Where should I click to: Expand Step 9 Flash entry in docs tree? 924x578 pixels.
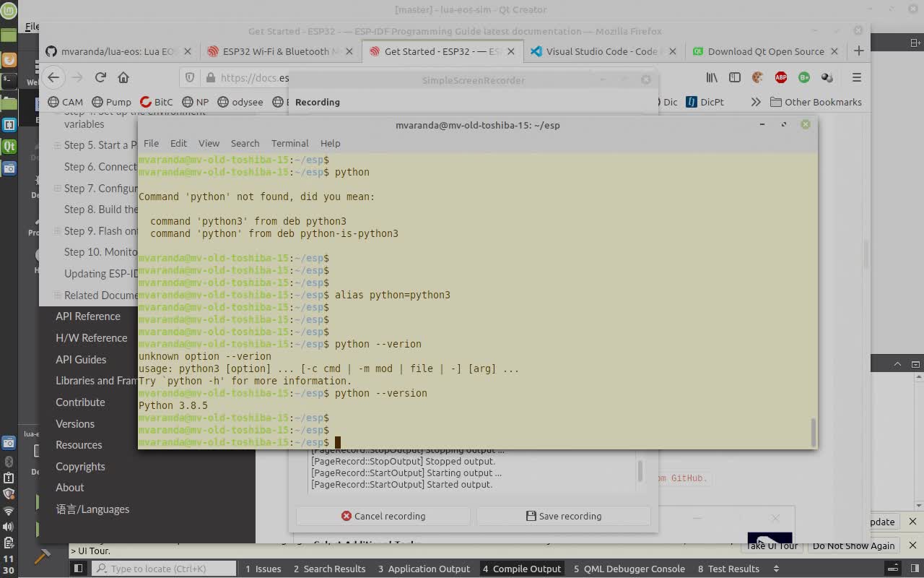[57, 231]
